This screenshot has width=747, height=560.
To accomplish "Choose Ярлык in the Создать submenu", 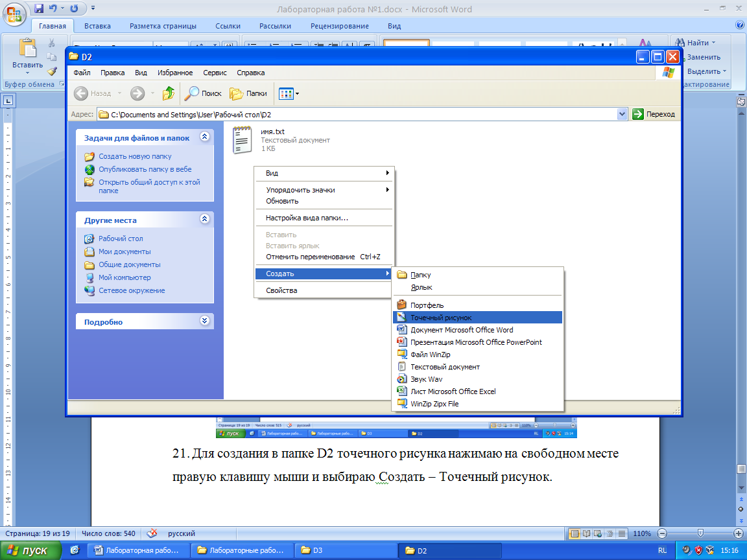I will (x=477, y=287).
